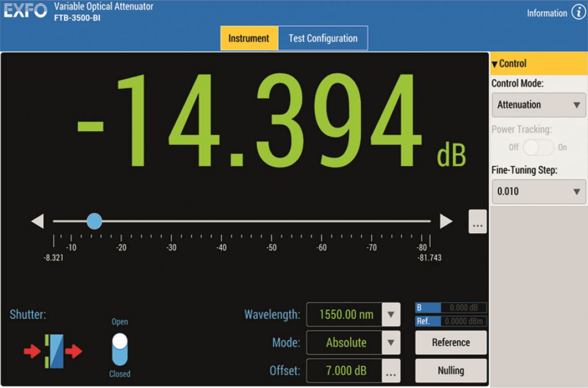
Task: Click the Information icon
Action: [577, 13]
